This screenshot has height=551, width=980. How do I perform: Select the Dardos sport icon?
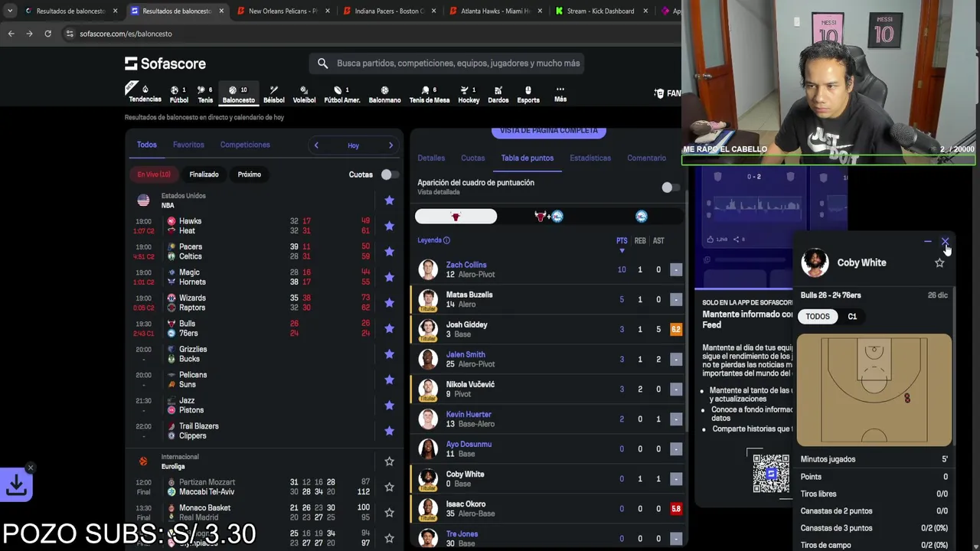(x=498, y=94)
